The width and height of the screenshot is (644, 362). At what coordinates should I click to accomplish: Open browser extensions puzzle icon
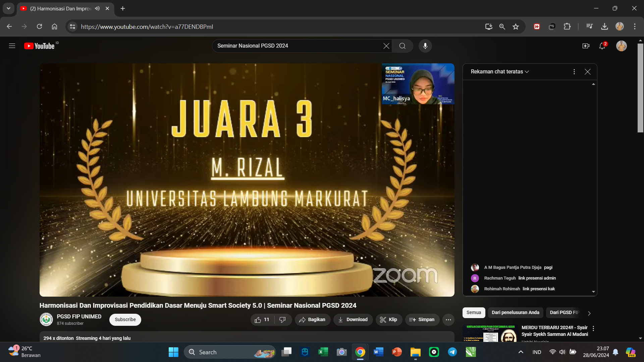tap(567, 26)
